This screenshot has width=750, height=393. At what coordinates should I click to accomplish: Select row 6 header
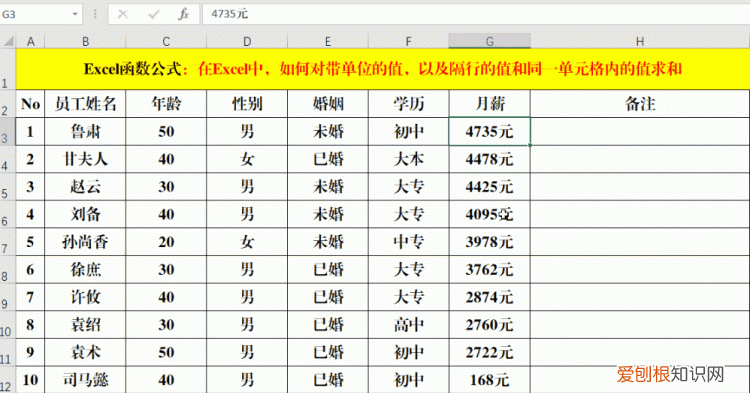click(8, 214)
